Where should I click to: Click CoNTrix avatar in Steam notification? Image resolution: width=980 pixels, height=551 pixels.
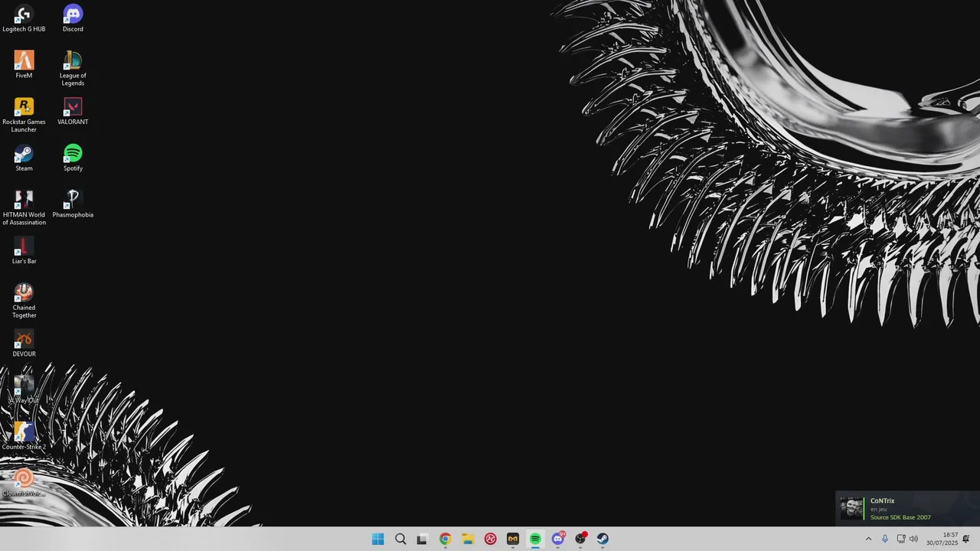tap(851, 508)
